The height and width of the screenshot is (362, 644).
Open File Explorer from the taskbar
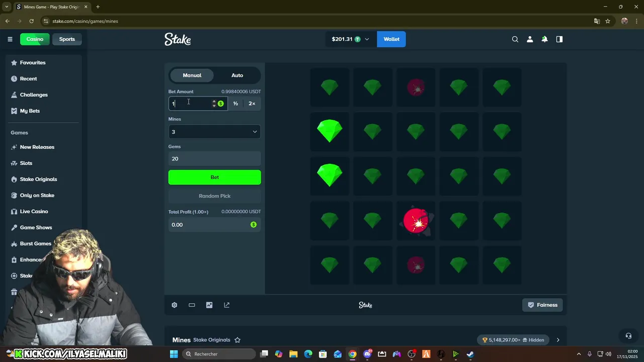[293, 354]
